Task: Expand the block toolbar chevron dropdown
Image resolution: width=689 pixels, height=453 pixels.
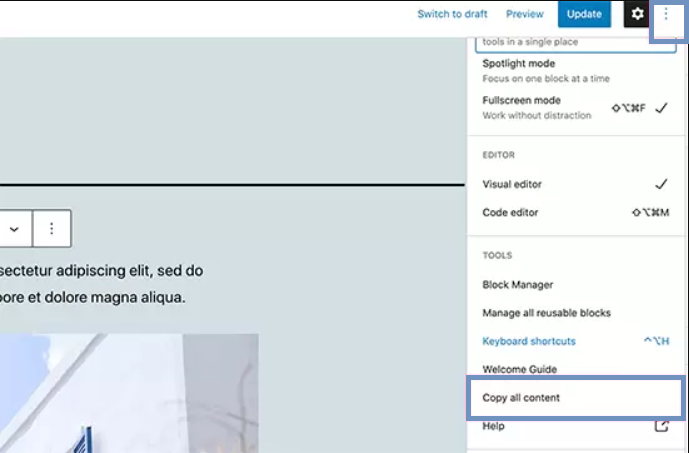Action: (x=15, y=229)
